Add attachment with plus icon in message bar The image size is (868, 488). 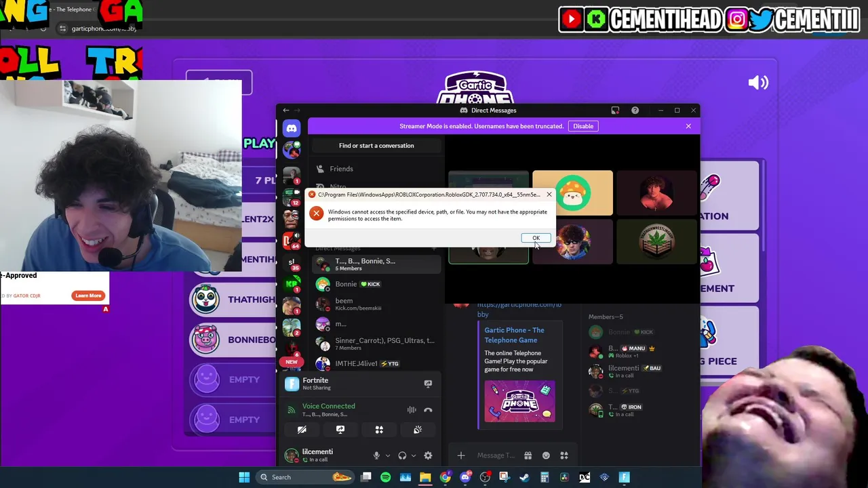(461, 455)
